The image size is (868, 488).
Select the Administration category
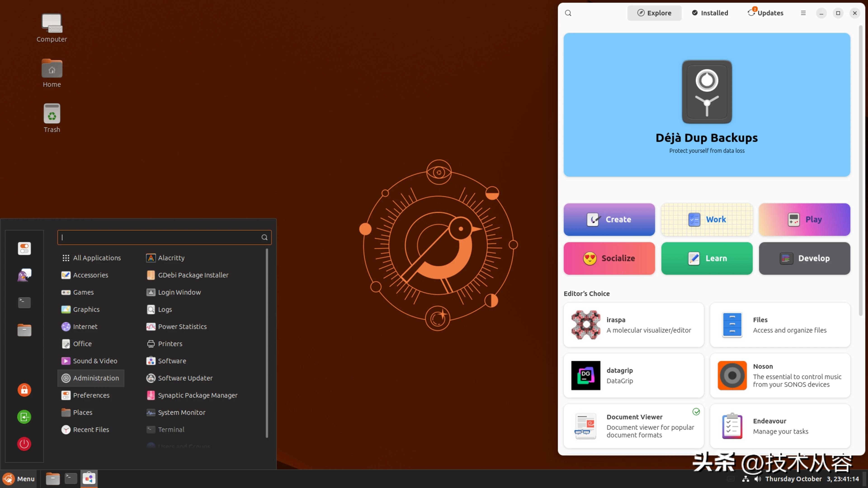91,378
